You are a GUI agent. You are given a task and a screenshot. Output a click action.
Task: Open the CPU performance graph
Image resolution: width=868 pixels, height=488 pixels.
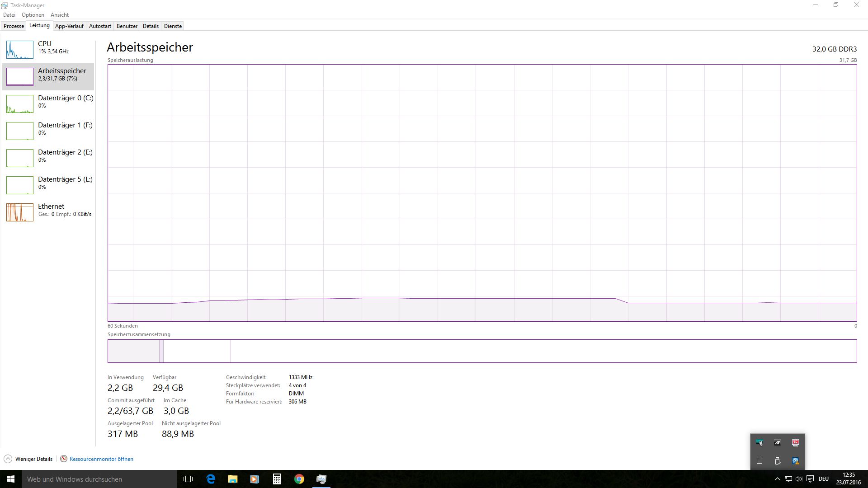coord(20,50)
